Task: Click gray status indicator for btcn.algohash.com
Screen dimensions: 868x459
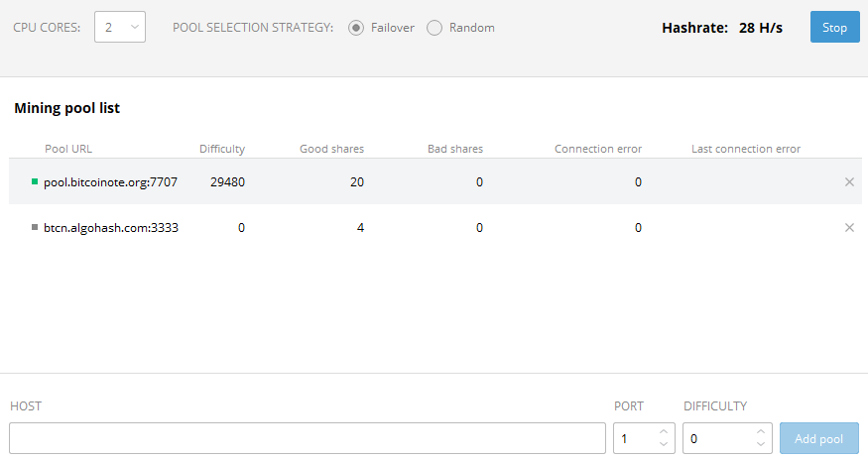Action: click(35, 228)
